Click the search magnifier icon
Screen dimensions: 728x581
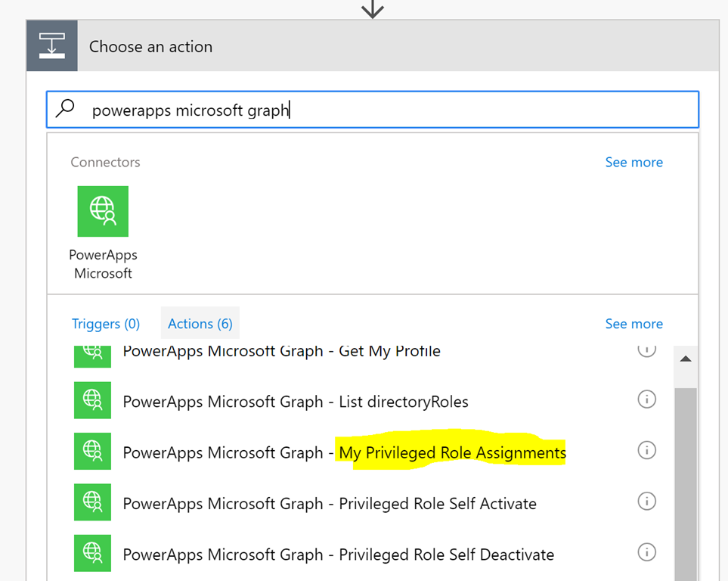(65, 109)
